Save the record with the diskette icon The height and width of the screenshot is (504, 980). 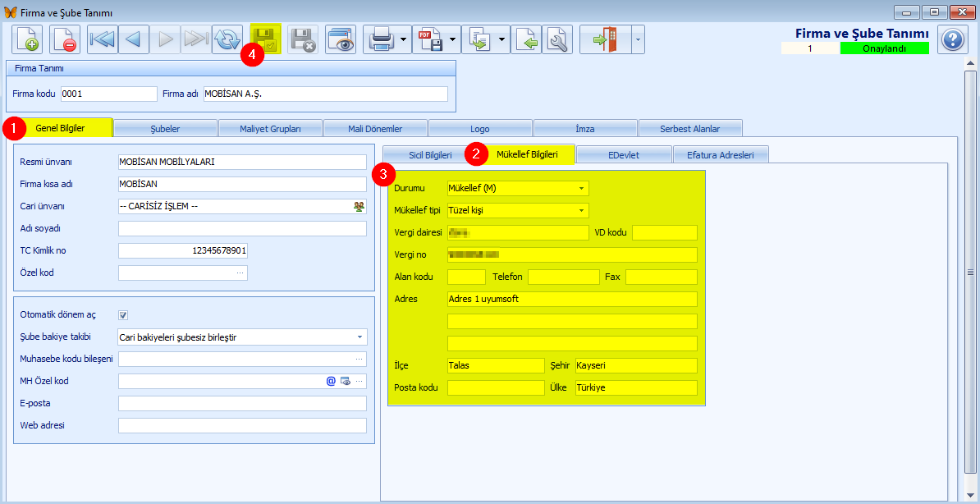266,40
